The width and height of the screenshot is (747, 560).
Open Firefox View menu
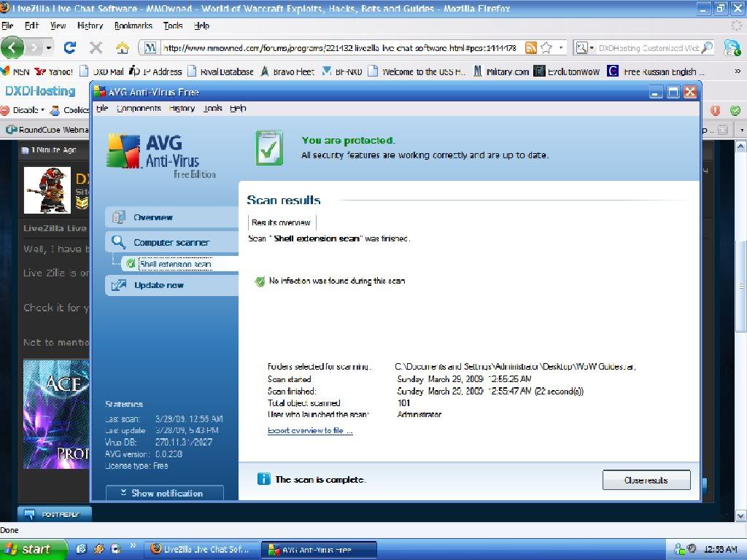click(x=58, y=26)
